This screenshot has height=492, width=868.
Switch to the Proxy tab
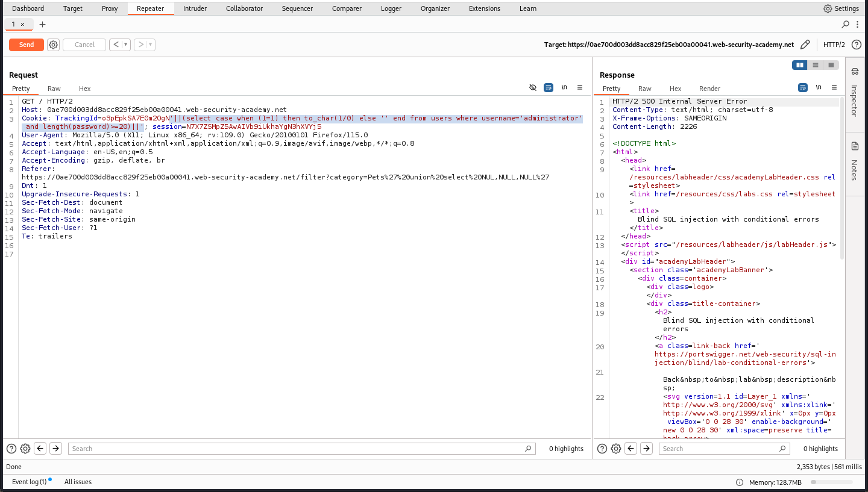(x=110, y=8)
